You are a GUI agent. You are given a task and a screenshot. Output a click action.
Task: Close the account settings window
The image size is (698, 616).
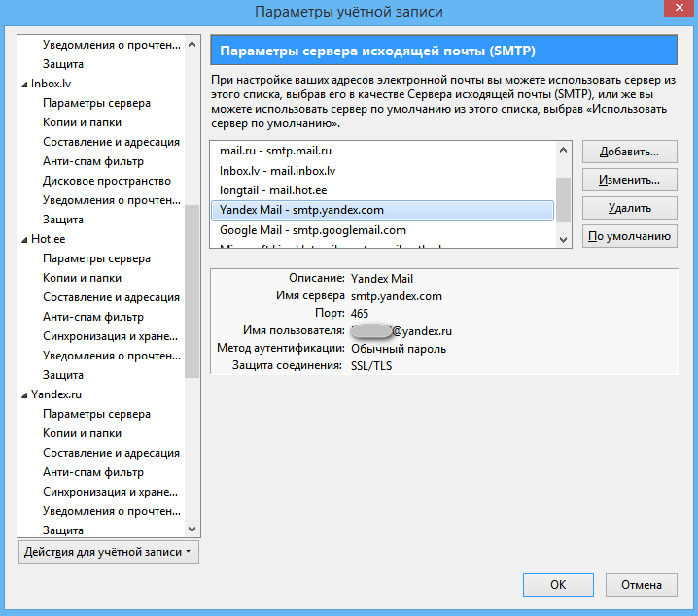tap(680, 8)
